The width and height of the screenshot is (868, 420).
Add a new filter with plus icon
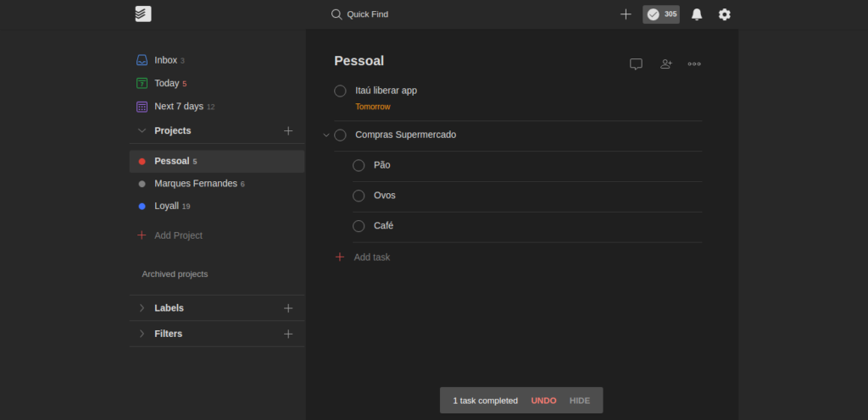coord(288,334)
